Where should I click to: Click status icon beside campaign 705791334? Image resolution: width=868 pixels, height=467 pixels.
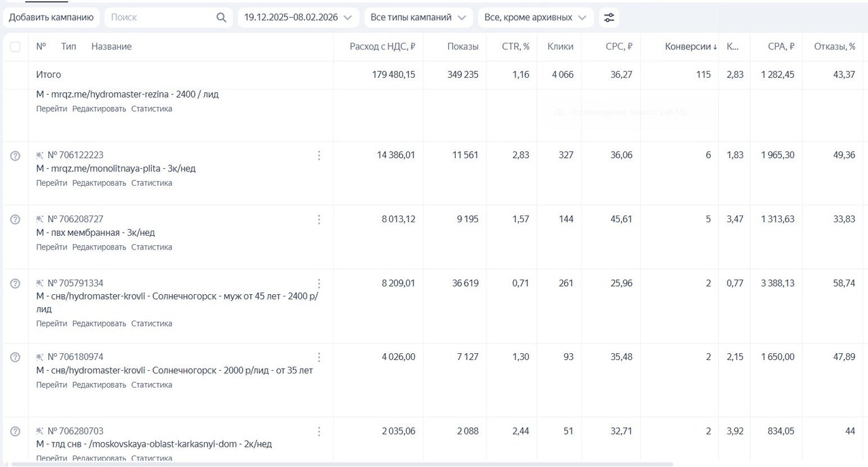(x=15, y=283)
